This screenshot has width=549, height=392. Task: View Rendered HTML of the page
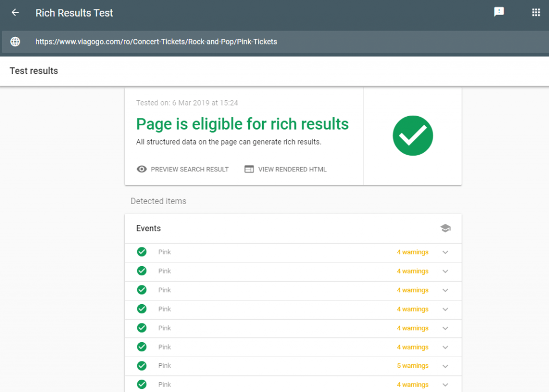tap(285, 169)
